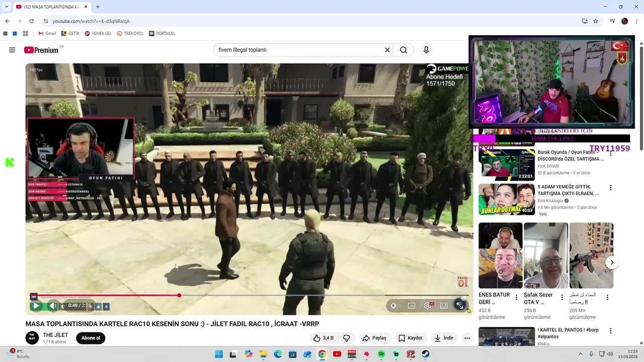
Task: Toggle autoplay switch in player controls
Action: point(393,306)
